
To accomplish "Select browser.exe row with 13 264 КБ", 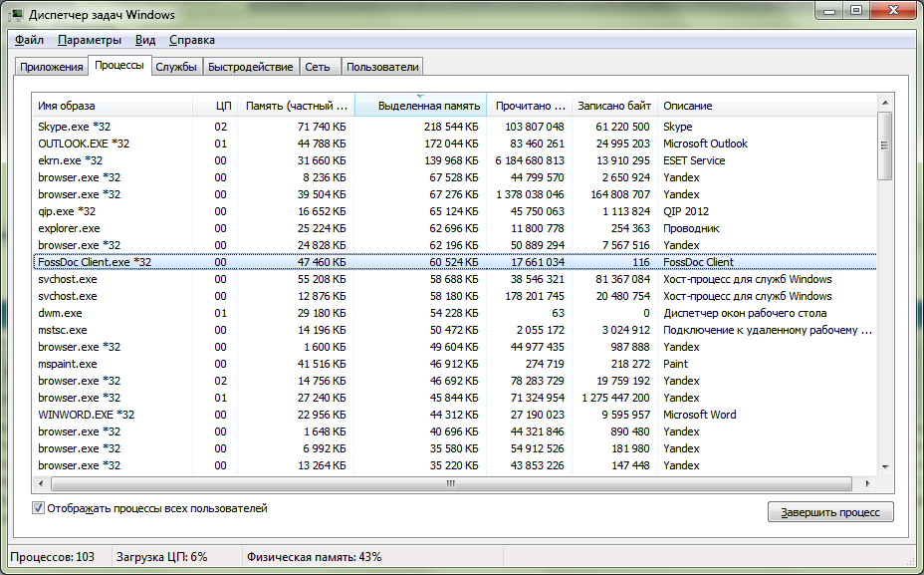I will pyautogui.click(x=454, y=465).
